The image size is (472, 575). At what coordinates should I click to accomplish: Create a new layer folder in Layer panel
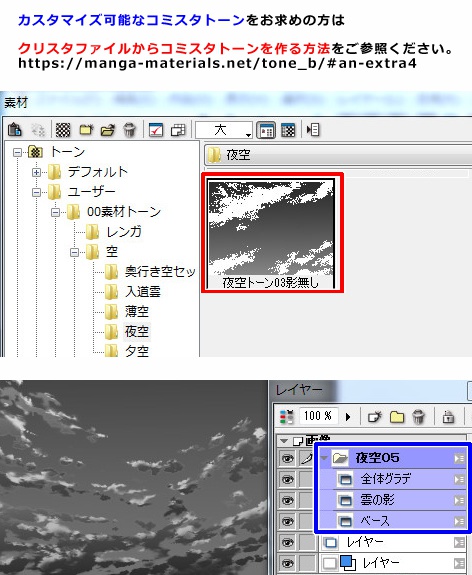[x=397, y=417]
